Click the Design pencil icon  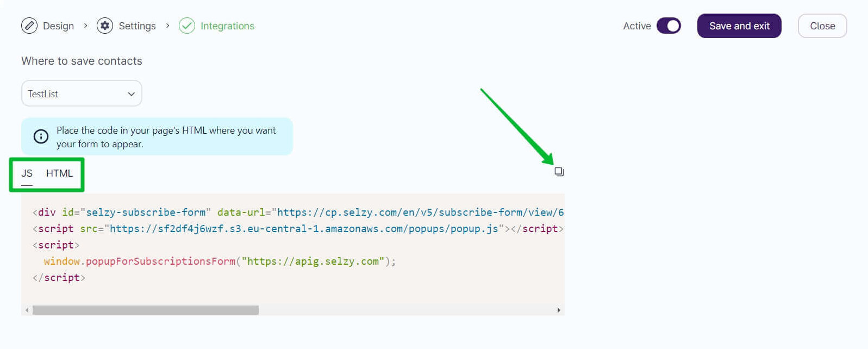coord(29,26)
